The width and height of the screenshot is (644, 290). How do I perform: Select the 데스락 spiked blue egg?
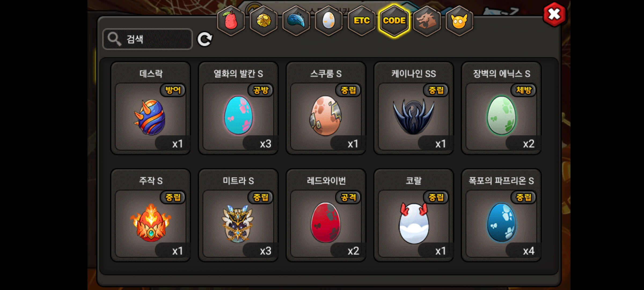(151, 108)
